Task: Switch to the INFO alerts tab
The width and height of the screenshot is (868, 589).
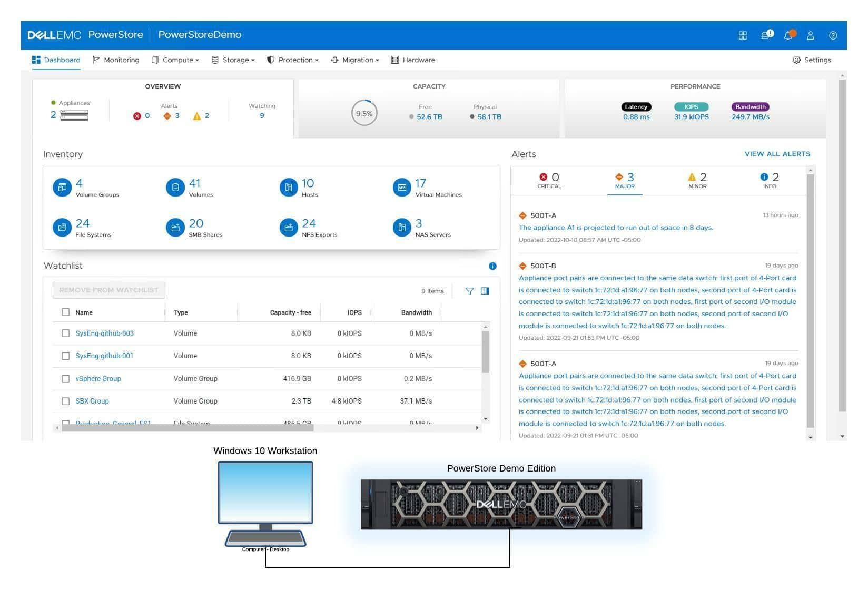Action: tap(770, 181)
